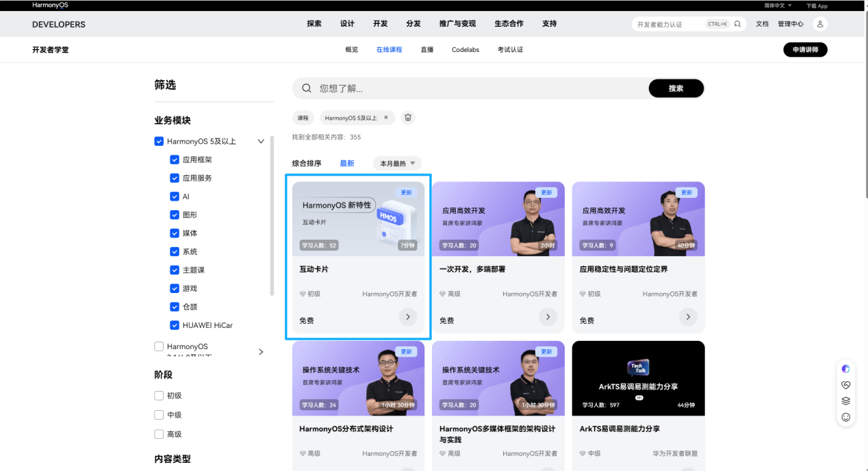Image resolution: width=868 pixels, height=471 pixels.
Task: Uncheck the 游戏 checkbox
Action: 175,288
